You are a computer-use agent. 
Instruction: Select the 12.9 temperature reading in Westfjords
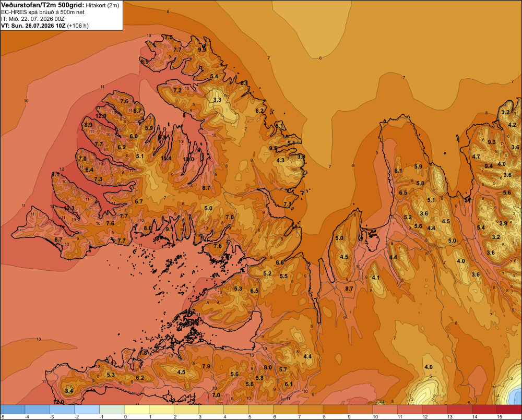tap(101, 116)
